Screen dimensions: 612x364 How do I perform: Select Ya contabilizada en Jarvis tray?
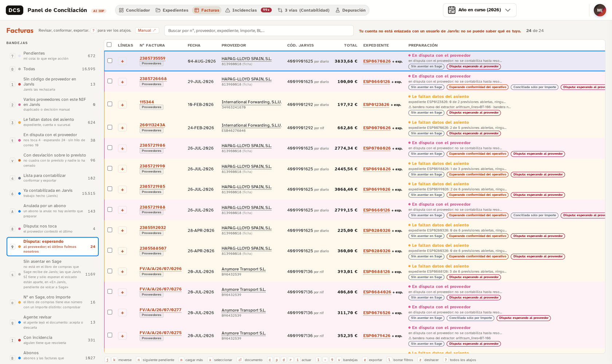(x=53, y=193)
